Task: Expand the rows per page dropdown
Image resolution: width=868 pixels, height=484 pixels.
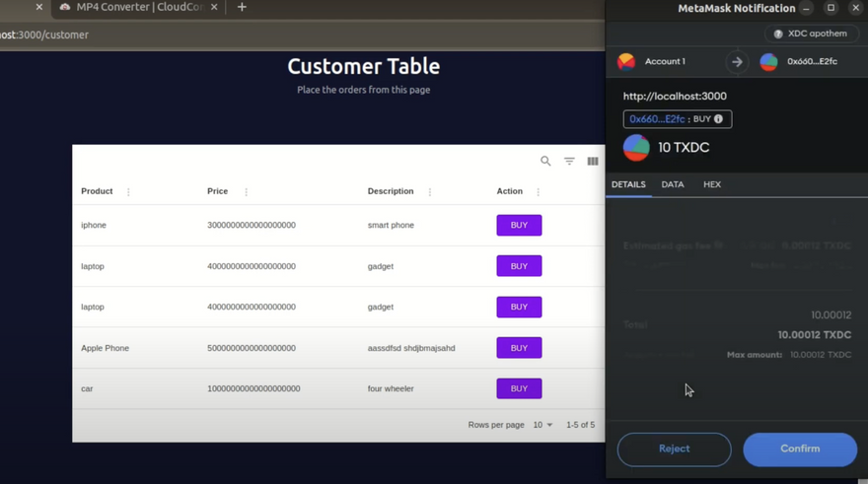Action: [543, 425]
